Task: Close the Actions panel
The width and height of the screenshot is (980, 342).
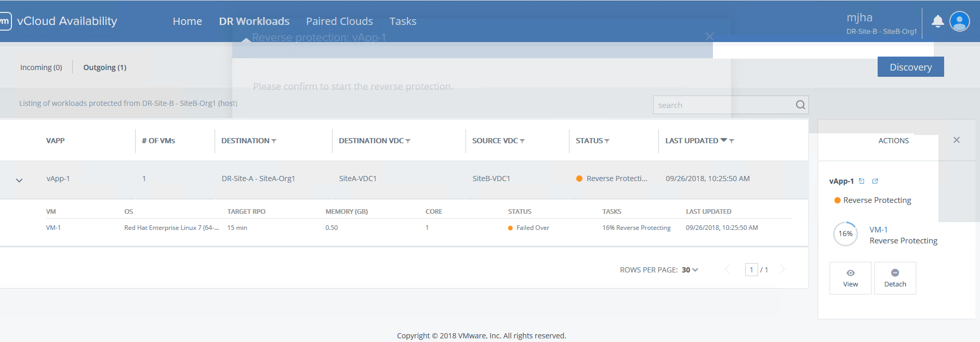Action: click(956, 140)
